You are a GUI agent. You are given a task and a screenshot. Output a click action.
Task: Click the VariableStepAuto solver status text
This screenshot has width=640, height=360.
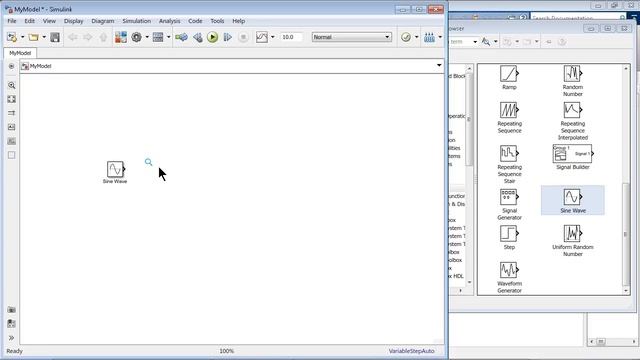click(411, 351)
